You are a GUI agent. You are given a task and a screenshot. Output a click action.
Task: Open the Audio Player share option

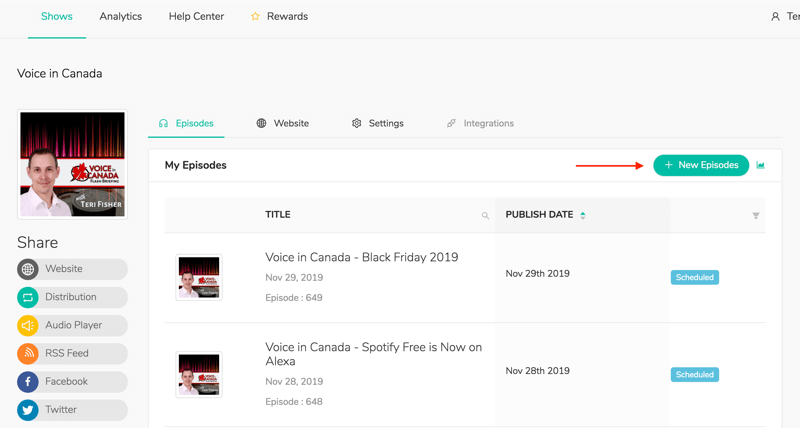point(72,325)
